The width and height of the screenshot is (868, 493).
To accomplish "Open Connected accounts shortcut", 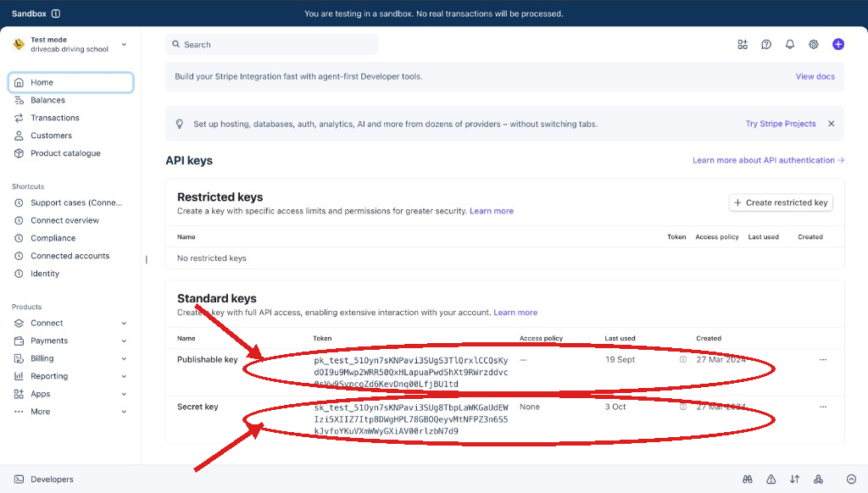I will pos(70,256).
